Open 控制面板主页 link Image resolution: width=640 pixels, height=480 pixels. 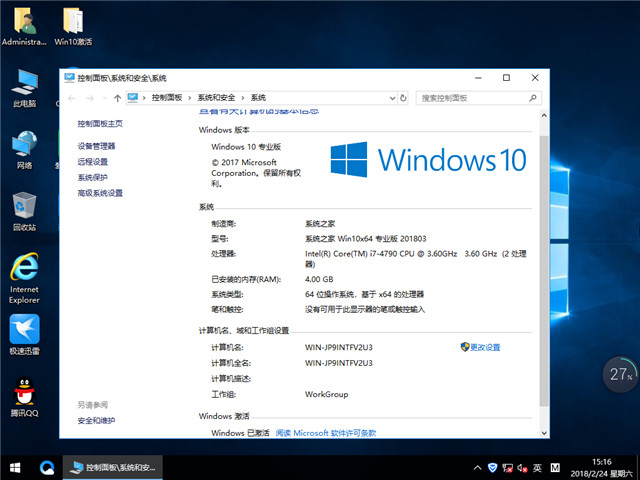[100, 124]
